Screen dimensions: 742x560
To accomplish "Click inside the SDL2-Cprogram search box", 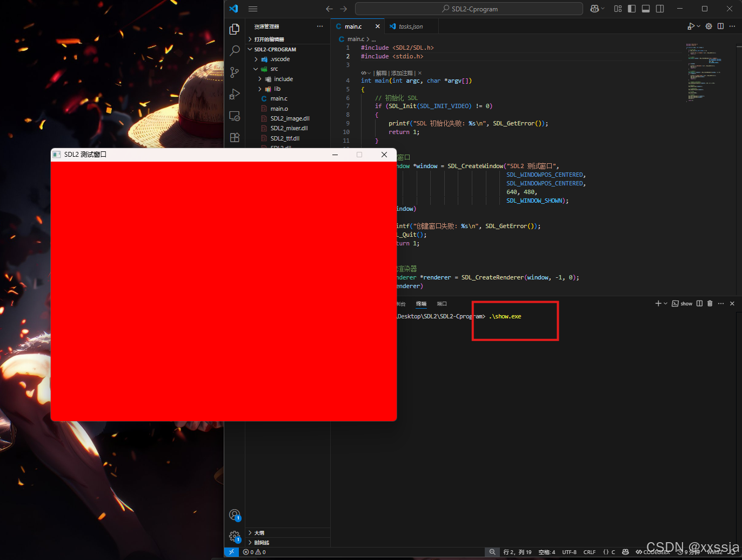I will pyautogui.click(x=469, y=8).
